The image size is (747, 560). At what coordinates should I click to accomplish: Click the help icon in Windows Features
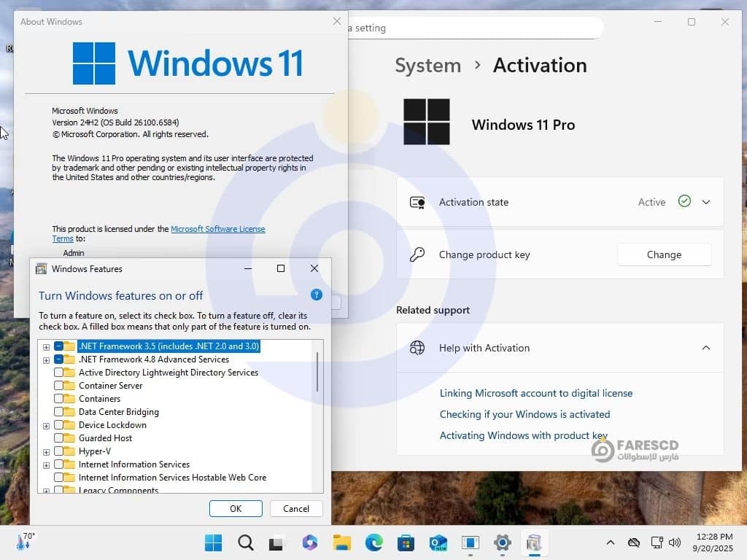pos(316,295)
